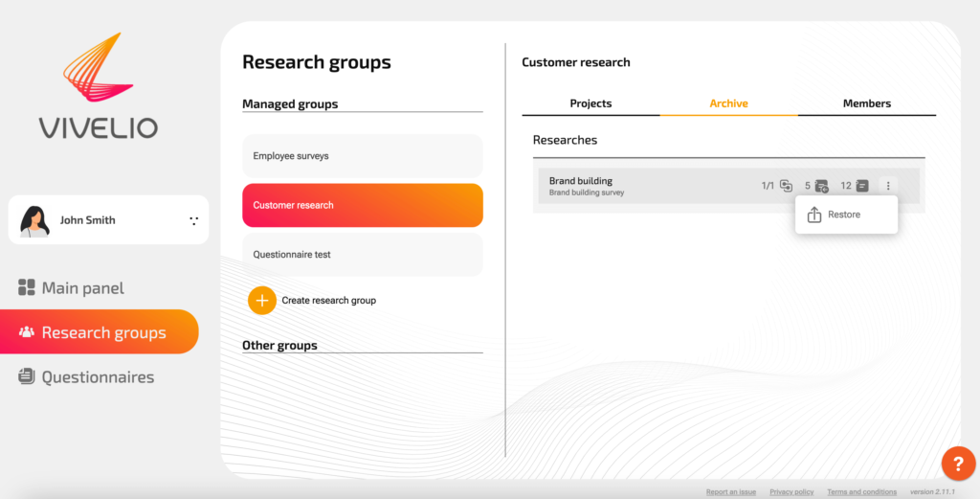Switch to the Archive tab
Viewport: 980px width, 499px height.
pos(728,103)
